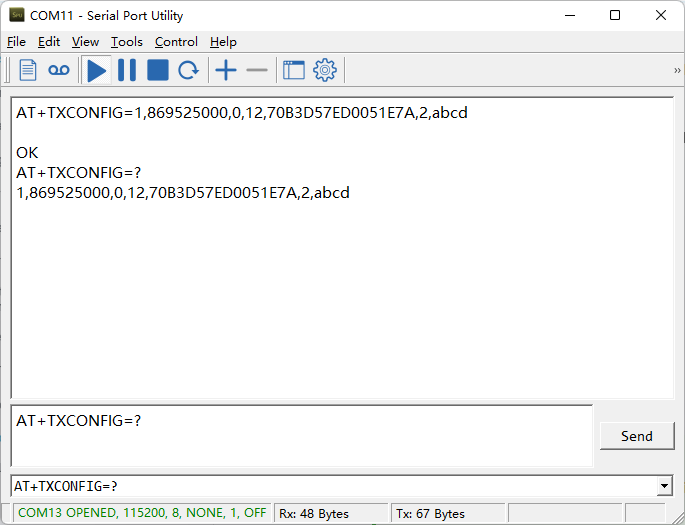685x525 pixels.
Task: Click the app icon in title bar
Action: [17, 15]
